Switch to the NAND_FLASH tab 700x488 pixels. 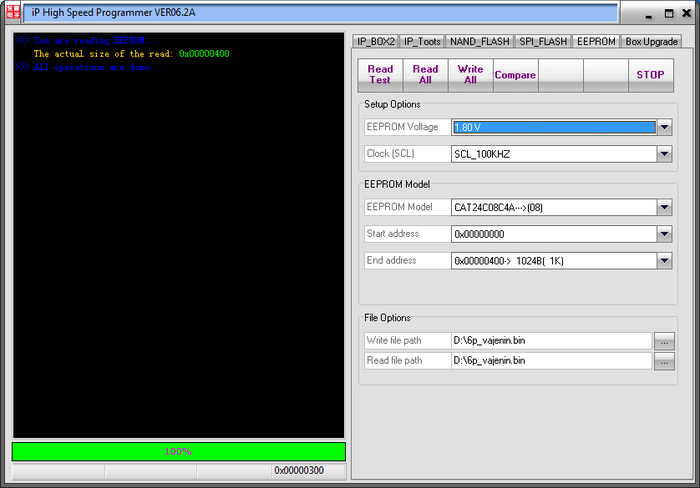(480, 41)
